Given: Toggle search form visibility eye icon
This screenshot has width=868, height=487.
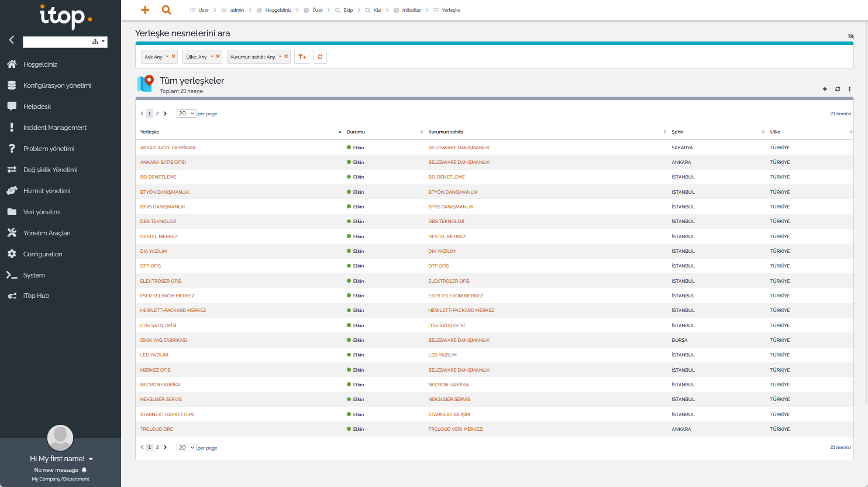Looking at the screenshot, I should point(850,36).
